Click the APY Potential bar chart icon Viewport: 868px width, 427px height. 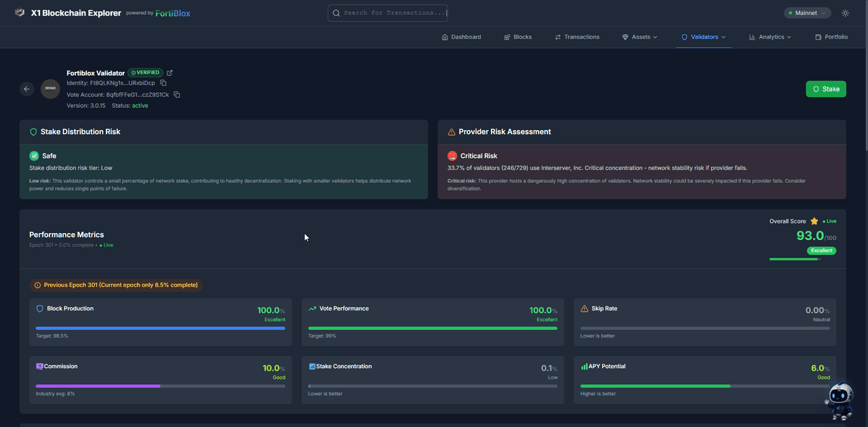[585, 366]
